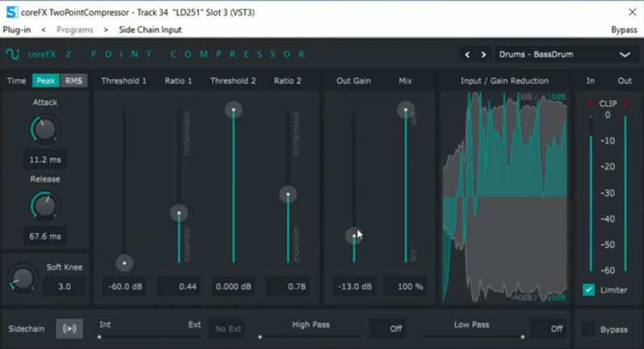644x349 pixels.
Task: Close the plug-in window
Action: (x=632, y=12)
